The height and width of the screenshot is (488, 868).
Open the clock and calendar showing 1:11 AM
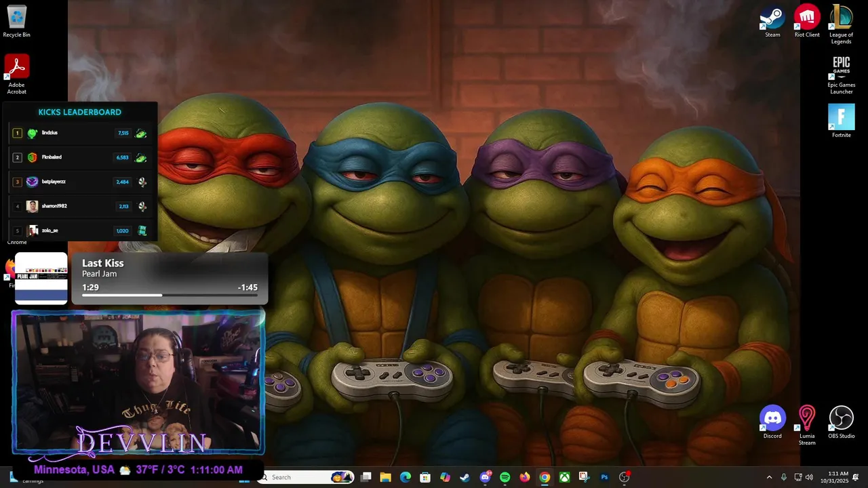pos(834,477)
